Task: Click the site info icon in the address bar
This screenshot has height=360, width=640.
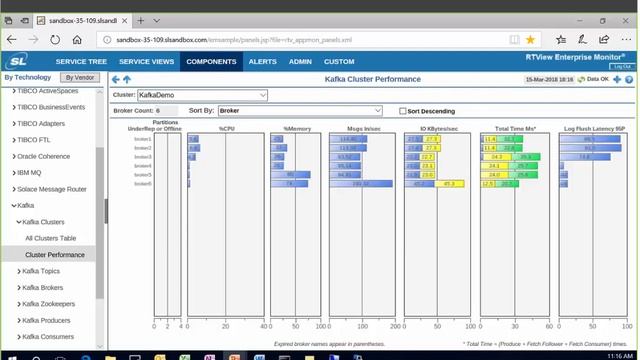Action: pos(107,40)
